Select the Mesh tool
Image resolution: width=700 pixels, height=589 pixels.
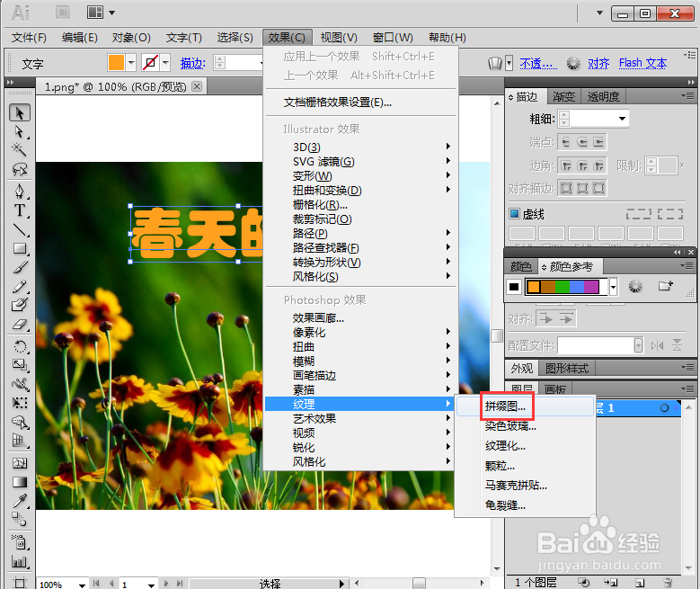click(x=19, y=463)
